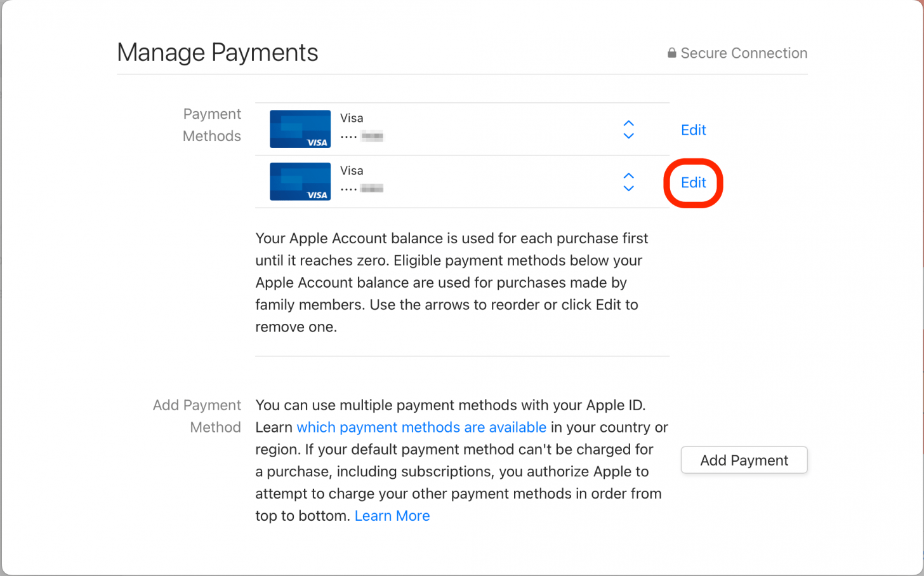Click the masked card number of the first Visa
The image size is (924, 576).
point(361,135)
